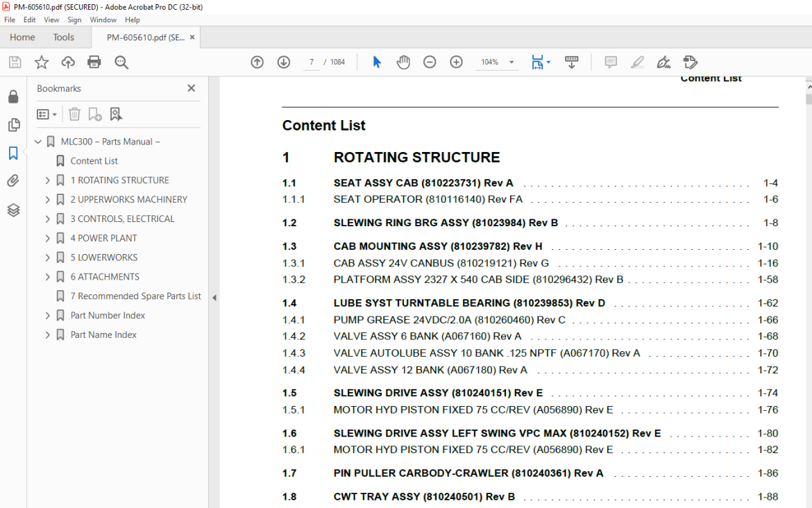
Task: Open the Page Thumbnails panel icon
Action: point(14,125)
